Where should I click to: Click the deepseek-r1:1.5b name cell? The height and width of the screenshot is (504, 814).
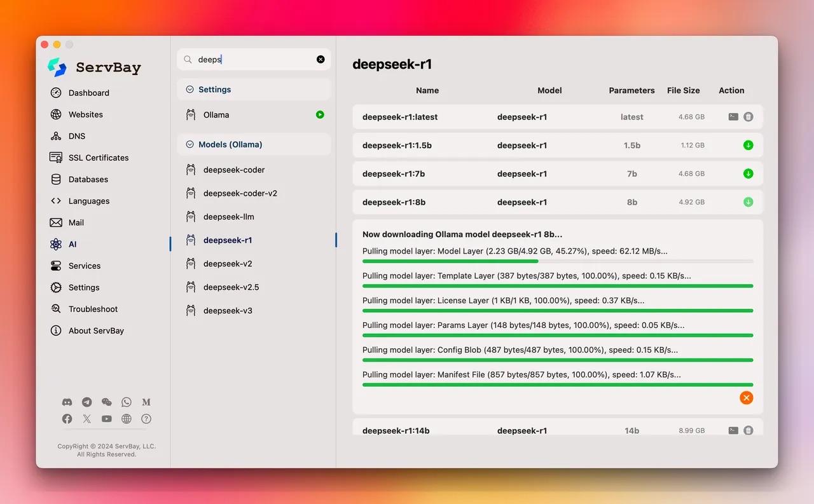397,146
